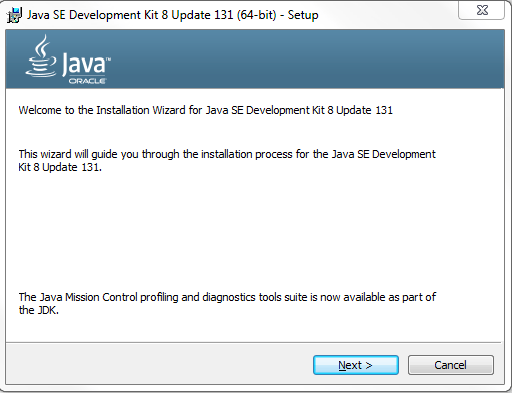Click the separator line above the buttons
Image resolution: width=512 pixels, height=393 pixels.
click(253, 342)
